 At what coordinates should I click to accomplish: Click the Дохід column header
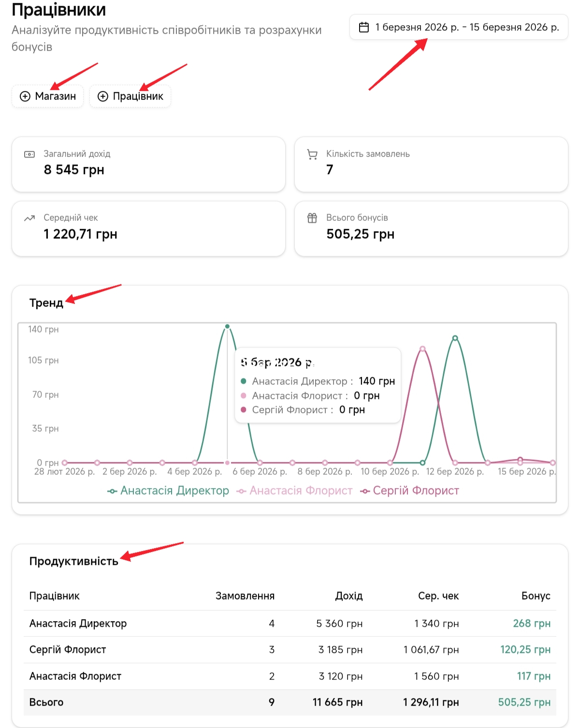tap(348, 596)
